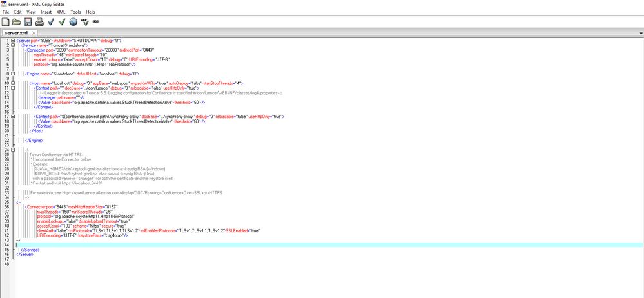This screenshot has width=644, height=298.
Task: Click the defaultHost attribute on line 8
Action: pyautogui.click(x=88, y=74)
